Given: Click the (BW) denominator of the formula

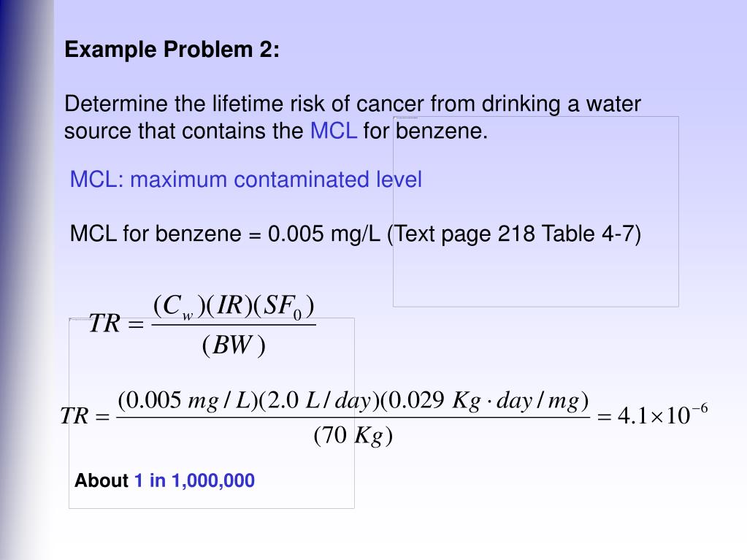Looking at the screenshot, I should (234, 345).
